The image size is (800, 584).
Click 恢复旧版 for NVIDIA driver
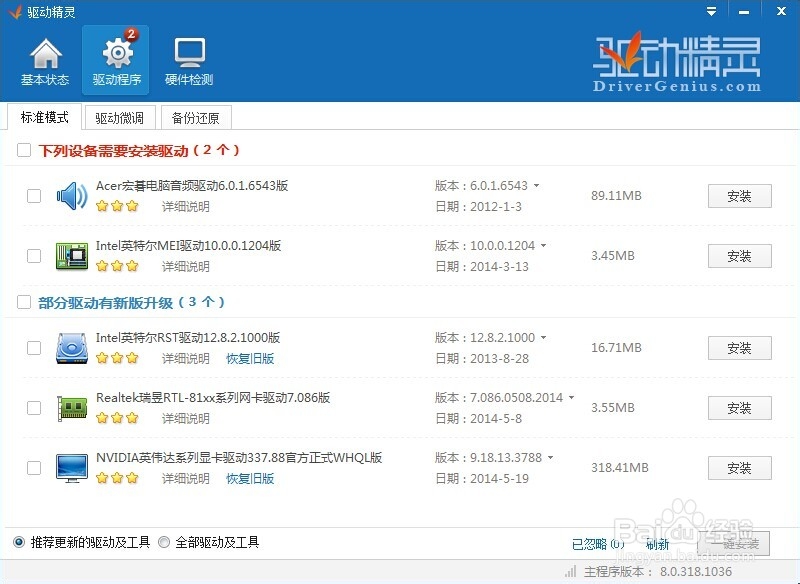(x=250, y=479)
